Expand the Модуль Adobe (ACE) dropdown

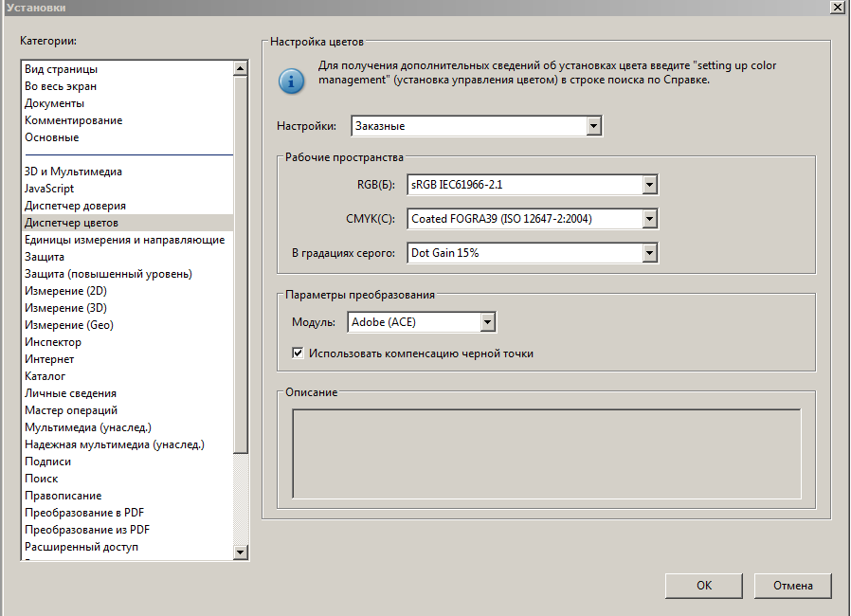coord(487,323)
